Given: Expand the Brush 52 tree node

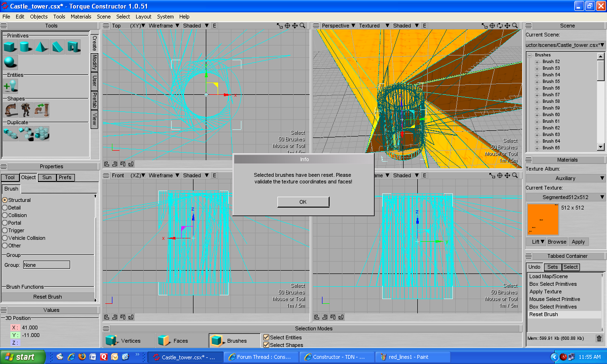Looking at the screenshot, I should [x=537, y=62].
